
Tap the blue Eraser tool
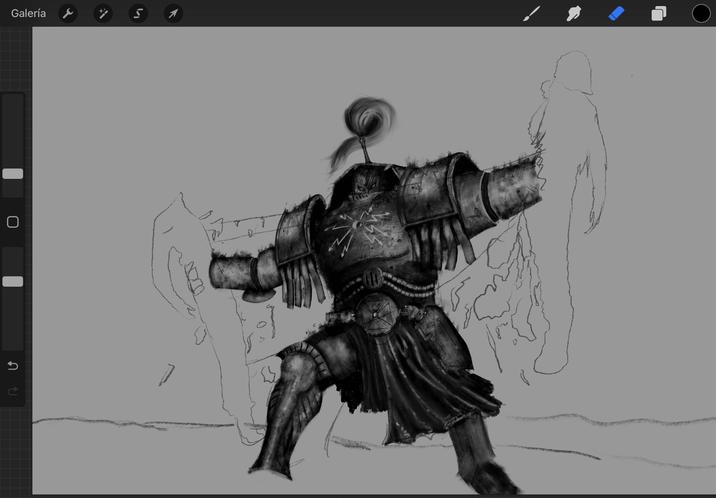coord(616,13)
